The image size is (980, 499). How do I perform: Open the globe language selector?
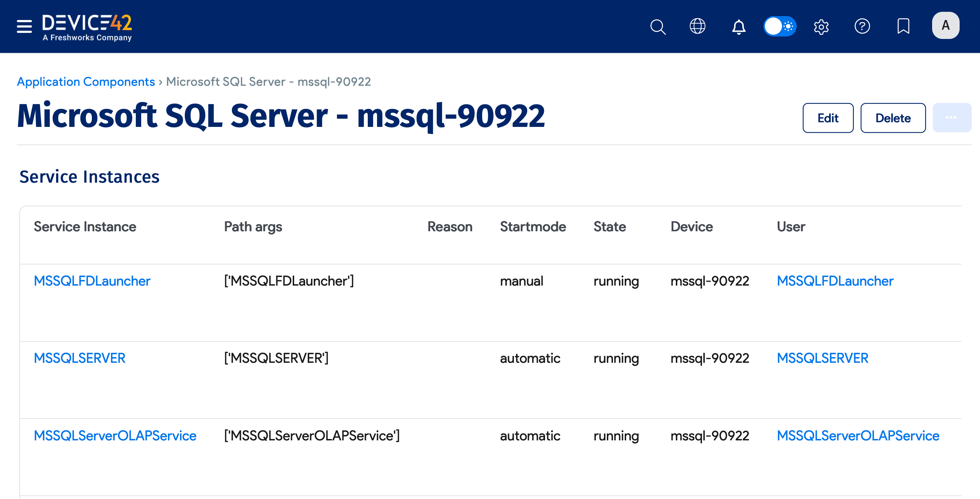[698, 26]
